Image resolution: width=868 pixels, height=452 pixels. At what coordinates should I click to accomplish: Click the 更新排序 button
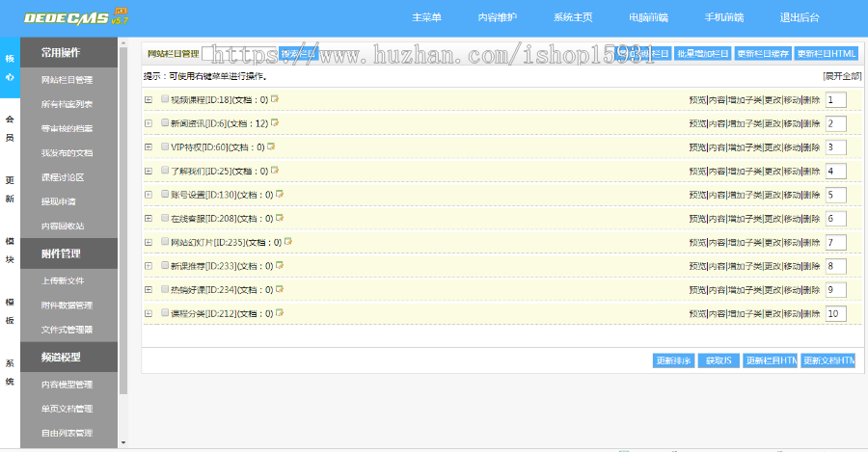pyautogui.click(x=673, y=360)
